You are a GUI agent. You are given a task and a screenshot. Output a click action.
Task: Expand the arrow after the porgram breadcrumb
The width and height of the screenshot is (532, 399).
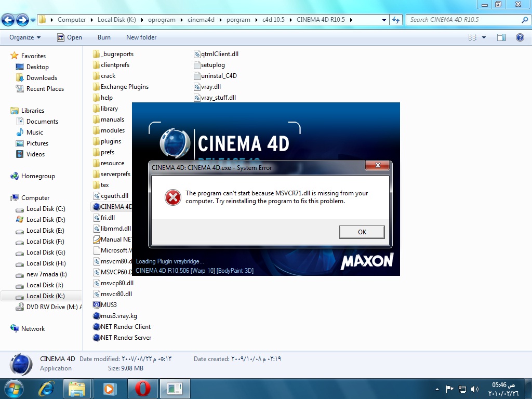(257, 20)
